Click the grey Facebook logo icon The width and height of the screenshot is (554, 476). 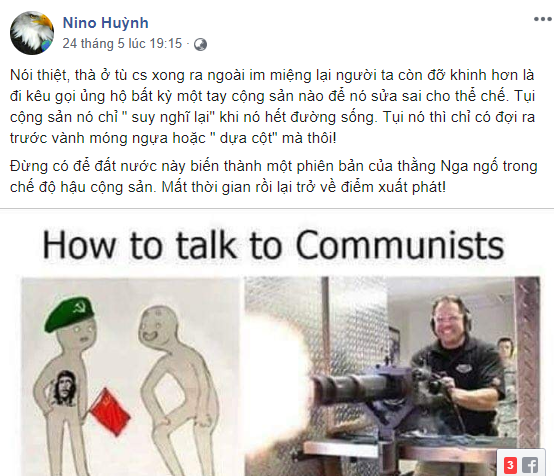[x=530, y=465]
